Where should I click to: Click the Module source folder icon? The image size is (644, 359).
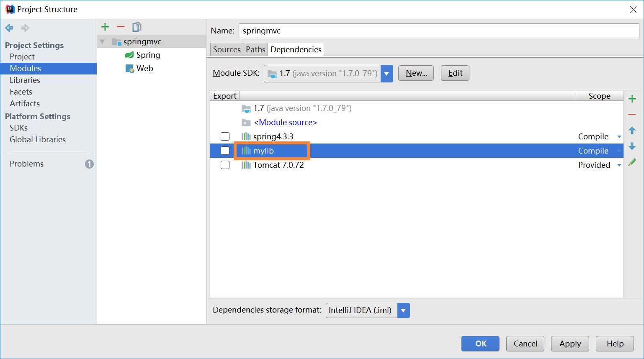tap(246, 122)
